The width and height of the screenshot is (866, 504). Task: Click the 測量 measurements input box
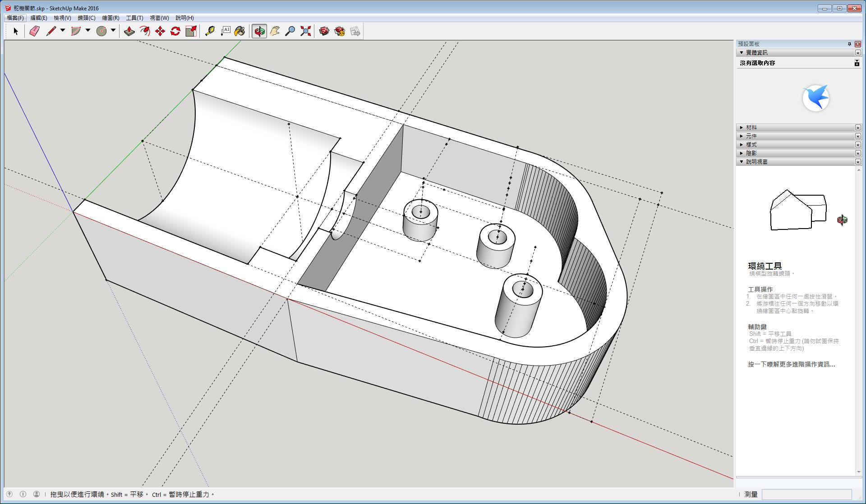[806, 494]
